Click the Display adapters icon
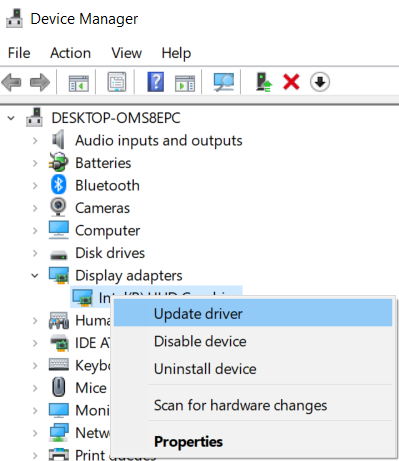Image resolution: width=399 pixels, height=461 pixels. pos(59,275)
